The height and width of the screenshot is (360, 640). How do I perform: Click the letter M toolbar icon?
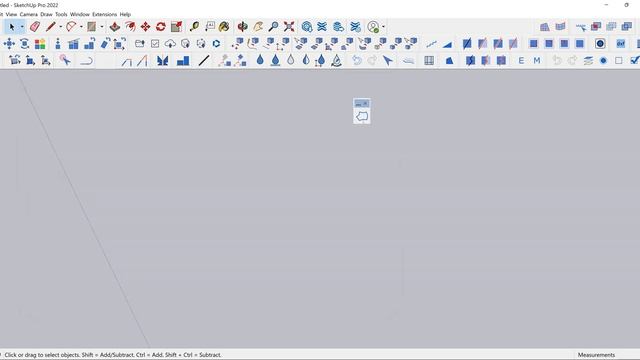coord(537,61)
